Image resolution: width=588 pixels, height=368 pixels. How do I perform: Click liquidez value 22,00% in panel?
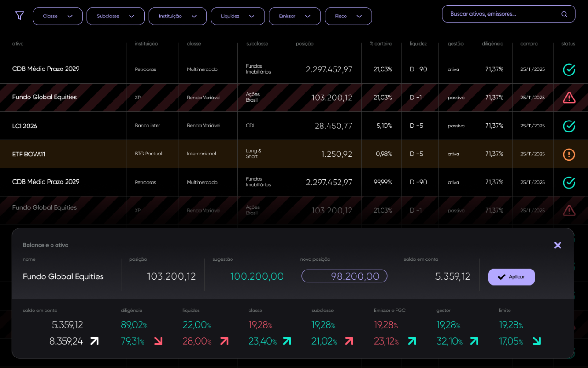click(197, 325)
